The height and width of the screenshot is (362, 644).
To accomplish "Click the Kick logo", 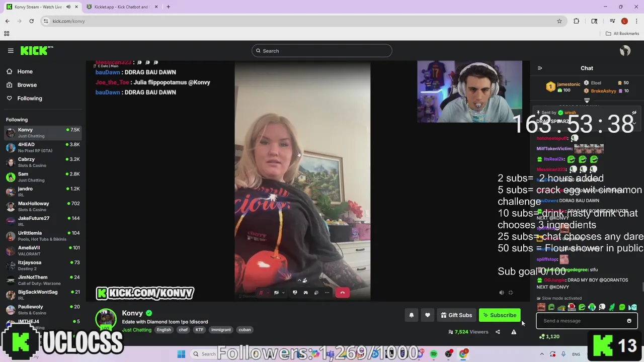I will click(x=37, y=50).
